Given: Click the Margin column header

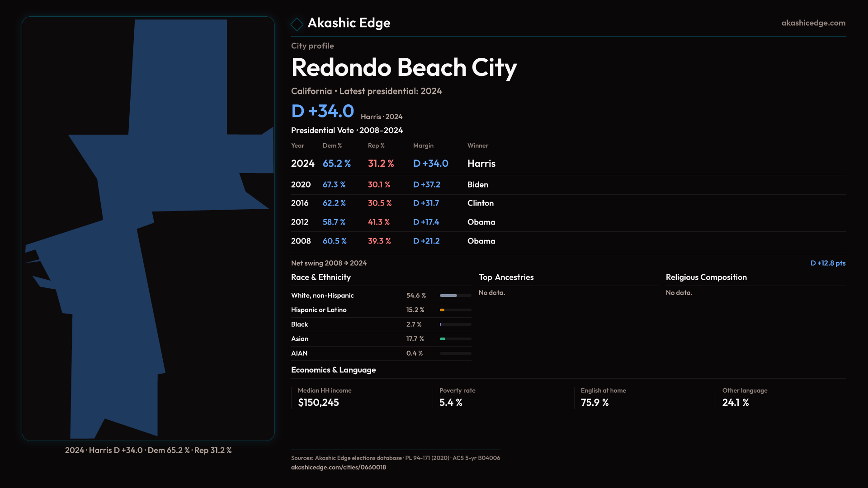Looking at the screenshot, I should pyautogui.click(x=423, y=145).
